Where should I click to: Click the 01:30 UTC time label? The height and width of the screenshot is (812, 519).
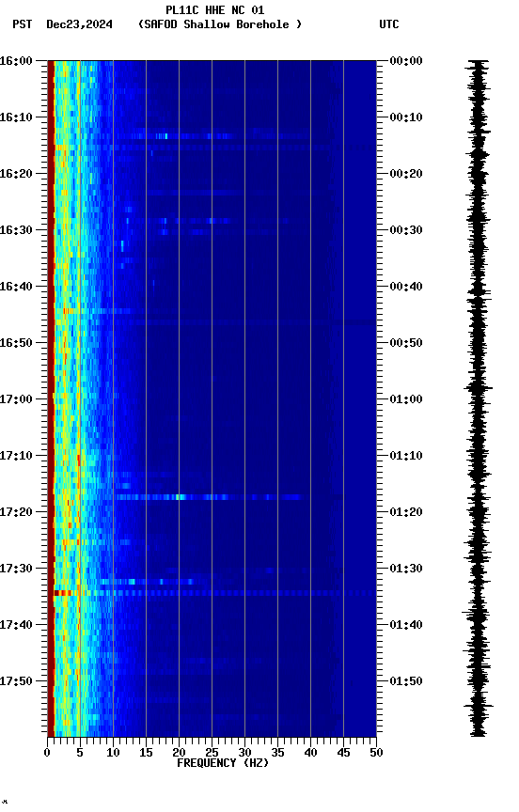click(x=406, y=569)
